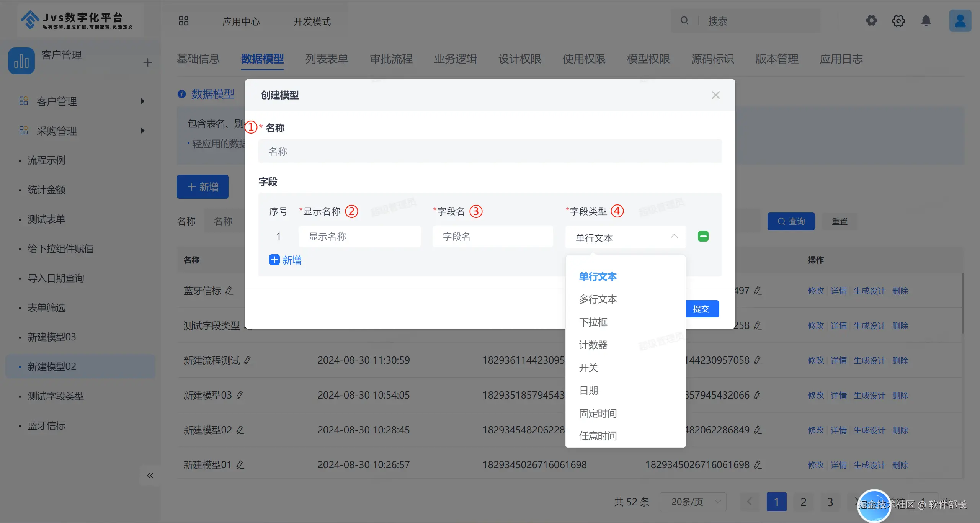The width and height of the screenshot is (980, 523).
Task: Open the 开发模式 menu item
Action: click(312, 21)
